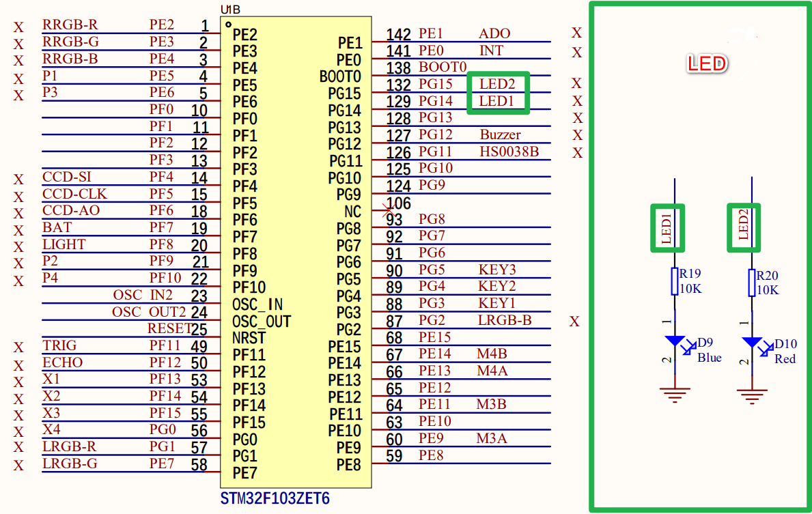Click the KEY2 net label

pos(497,286)
